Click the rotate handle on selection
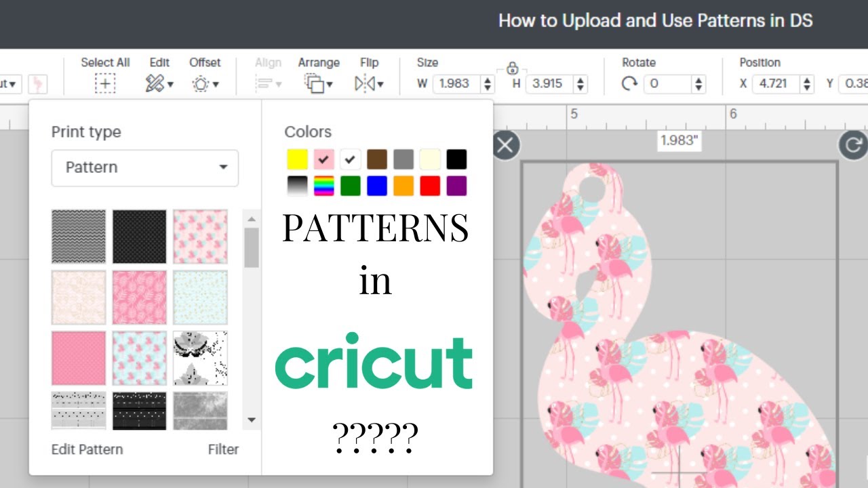The image size is (868, 488). [x=853, y=145]
